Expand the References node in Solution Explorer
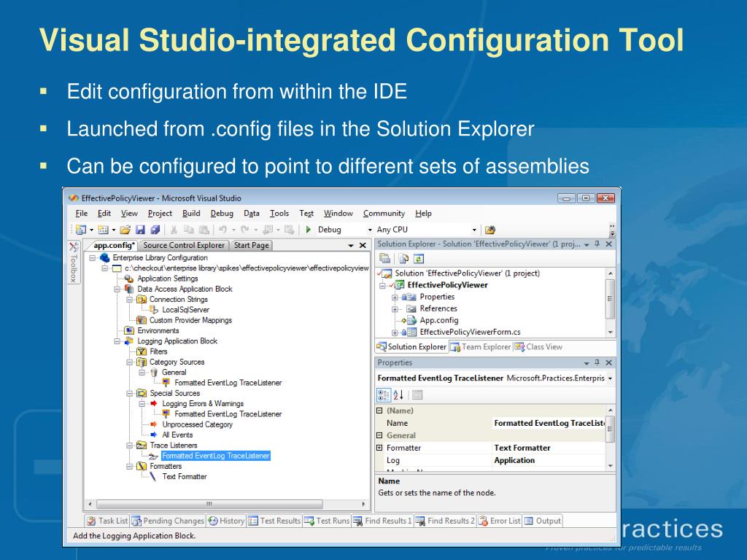 point(395,309)
